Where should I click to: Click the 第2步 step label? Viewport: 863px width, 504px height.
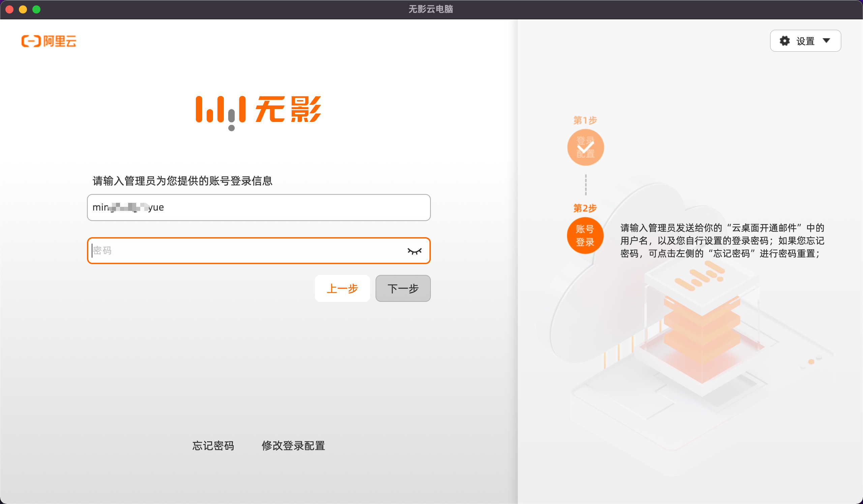tap(585, 208)
